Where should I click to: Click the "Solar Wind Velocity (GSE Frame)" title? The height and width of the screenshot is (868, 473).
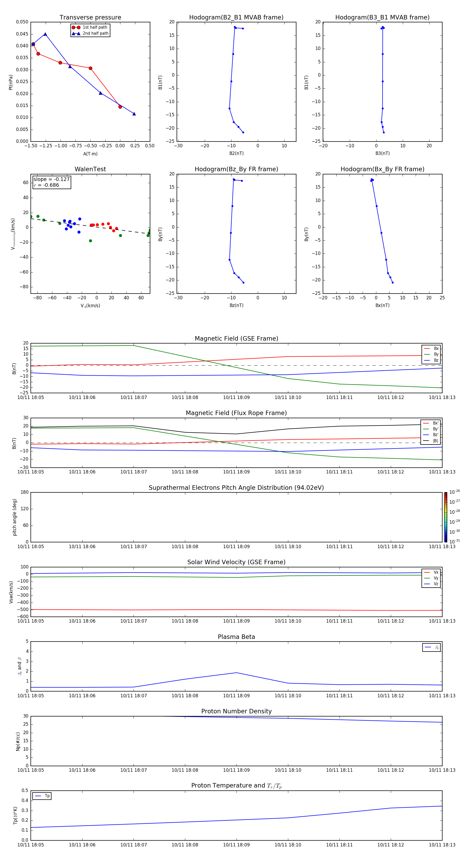click(236, 562)
